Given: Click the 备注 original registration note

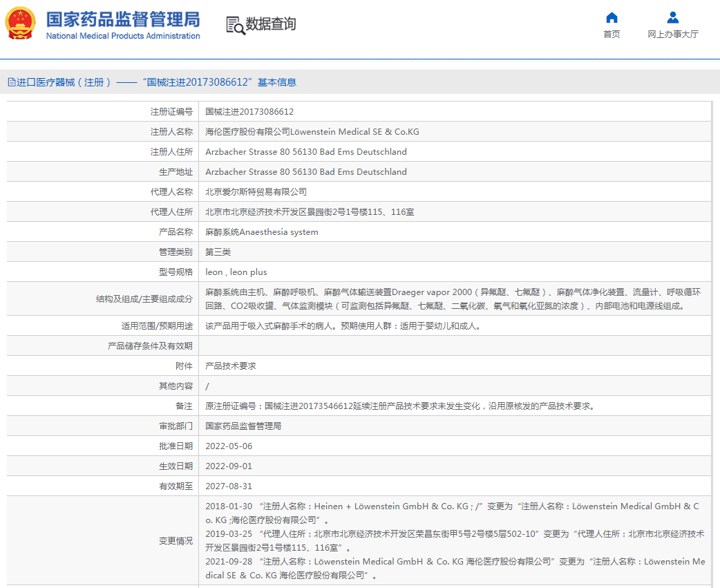Looking at the screenshot, I should (x=400, y=406).
